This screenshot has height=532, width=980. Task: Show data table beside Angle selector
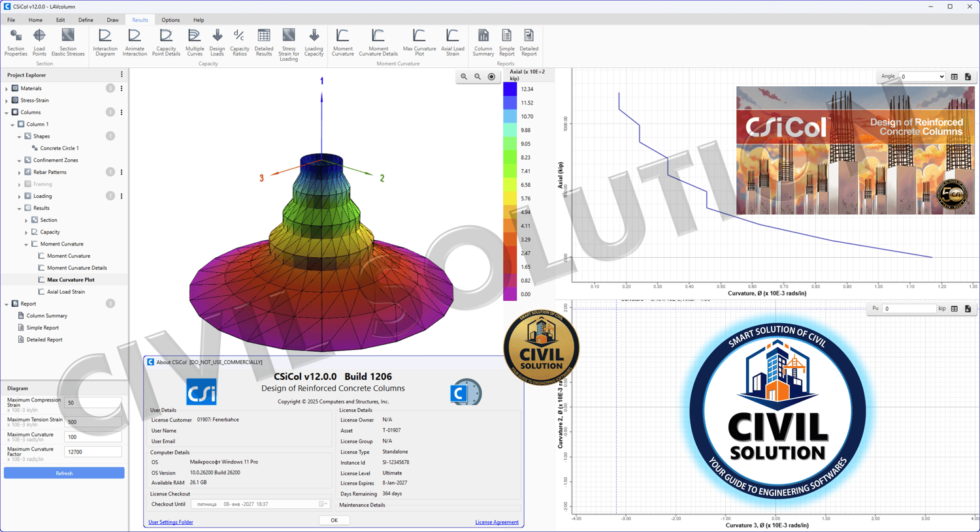point(955,77)
